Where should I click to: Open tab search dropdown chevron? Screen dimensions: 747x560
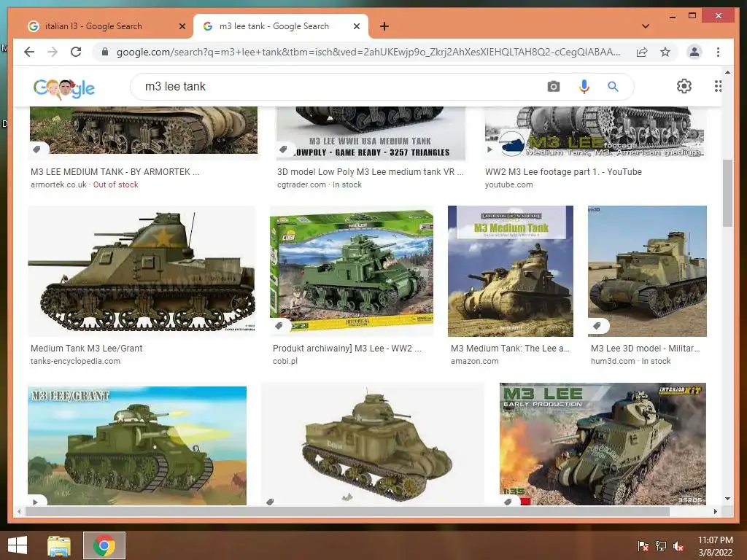pyautogui.click(x=646, y=26)
